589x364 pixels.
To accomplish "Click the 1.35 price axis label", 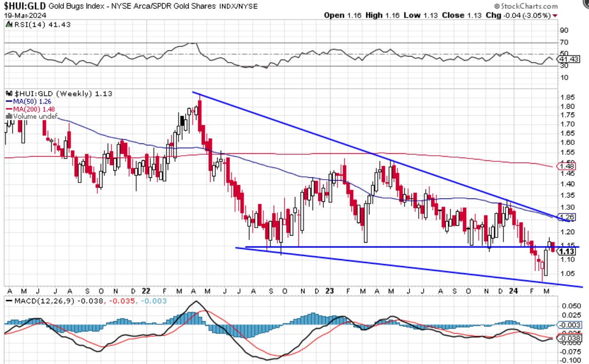I will tap(566, 196).
